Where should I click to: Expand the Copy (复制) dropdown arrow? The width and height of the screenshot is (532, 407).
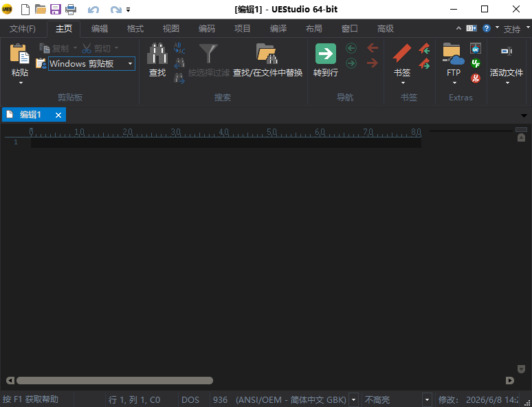click(75, 48)
